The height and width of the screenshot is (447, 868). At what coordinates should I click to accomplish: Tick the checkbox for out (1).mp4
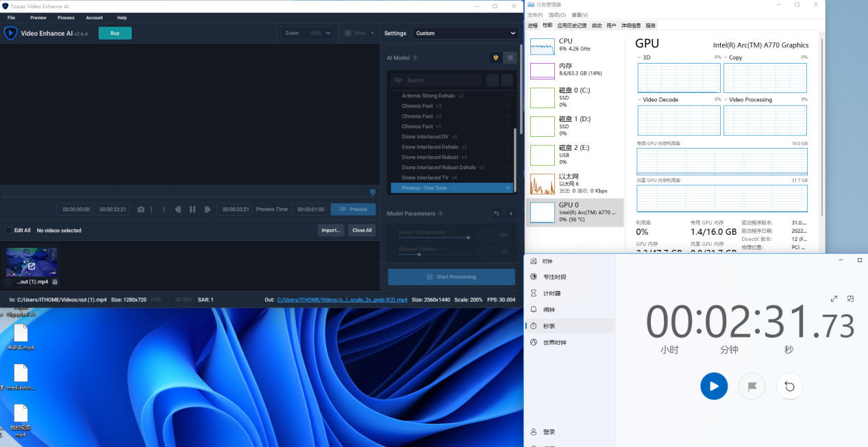(x=9, y=282)
